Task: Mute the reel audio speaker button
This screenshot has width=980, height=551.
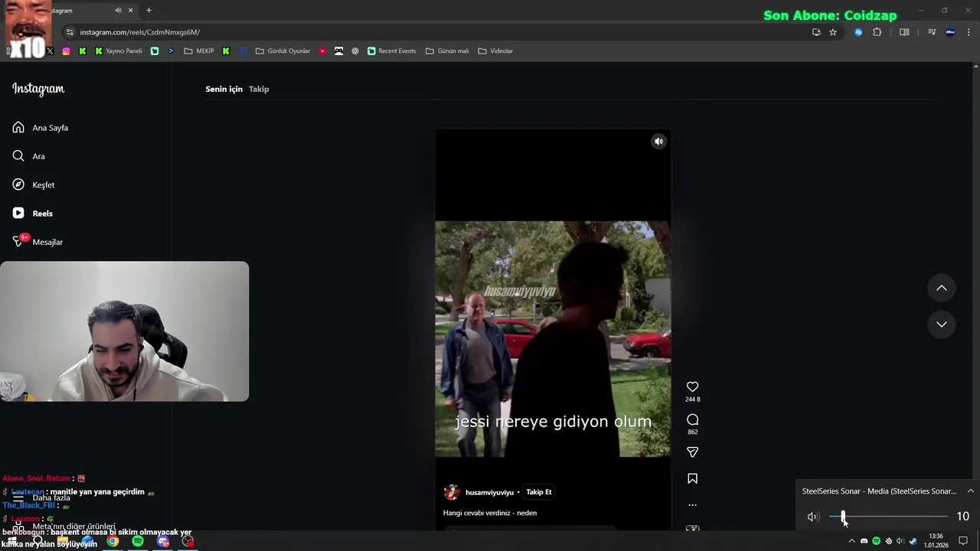Action: coord(658,142)
